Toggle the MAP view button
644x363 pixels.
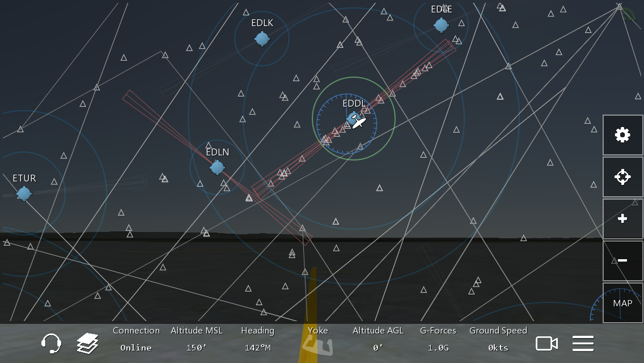[x=622, y=303]
